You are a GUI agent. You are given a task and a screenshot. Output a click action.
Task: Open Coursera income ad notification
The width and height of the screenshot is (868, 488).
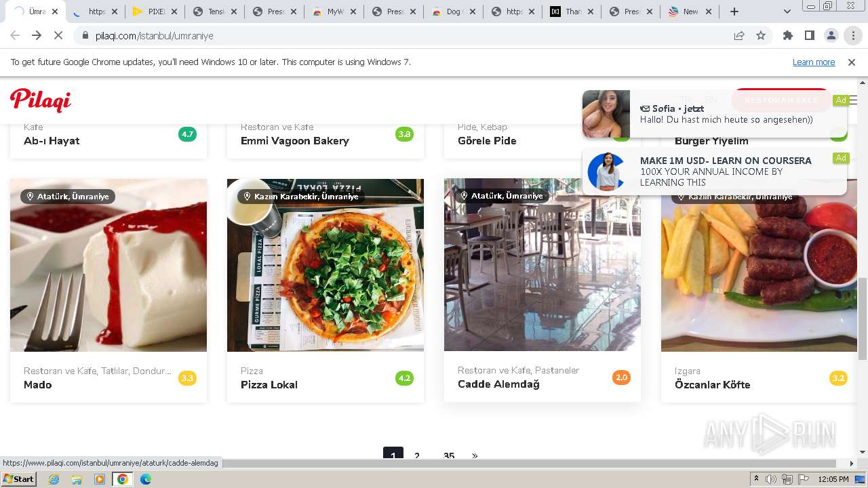tap(715, 171)
